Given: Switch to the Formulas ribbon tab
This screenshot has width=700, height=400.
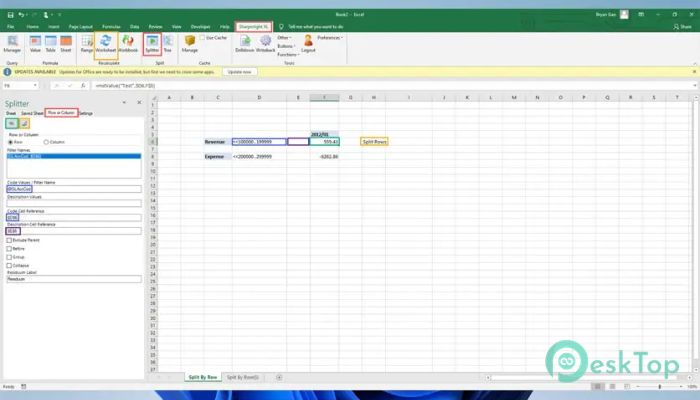Looking at the screenshot, I should click(111, 27).
